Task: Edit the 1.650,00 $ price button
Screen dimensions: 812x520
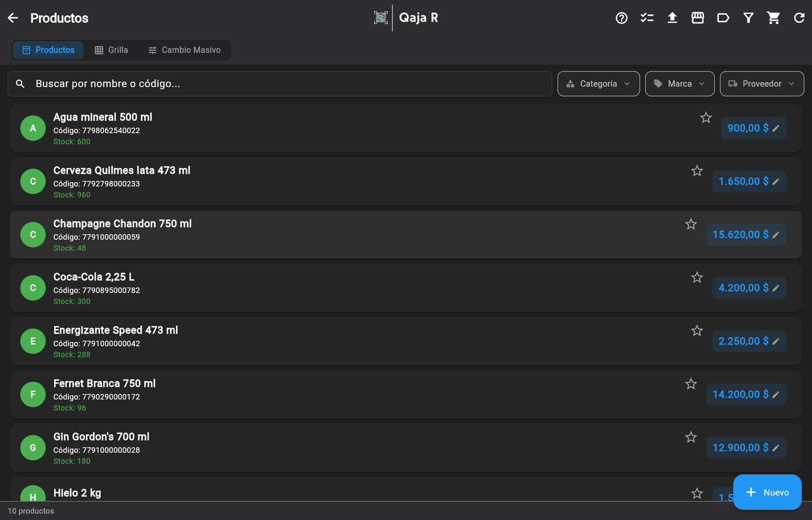Action: point(749,181)
